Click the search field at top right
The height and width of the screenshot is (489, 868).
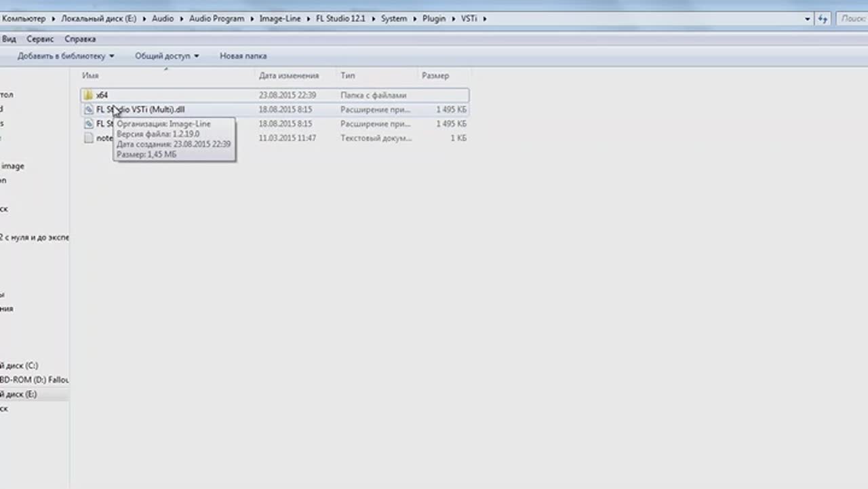852,19
